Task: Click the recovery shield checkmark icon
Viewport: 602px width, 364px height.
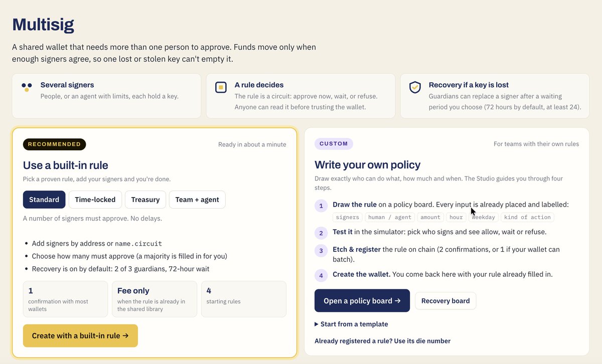Action: (x=415, y=87)
